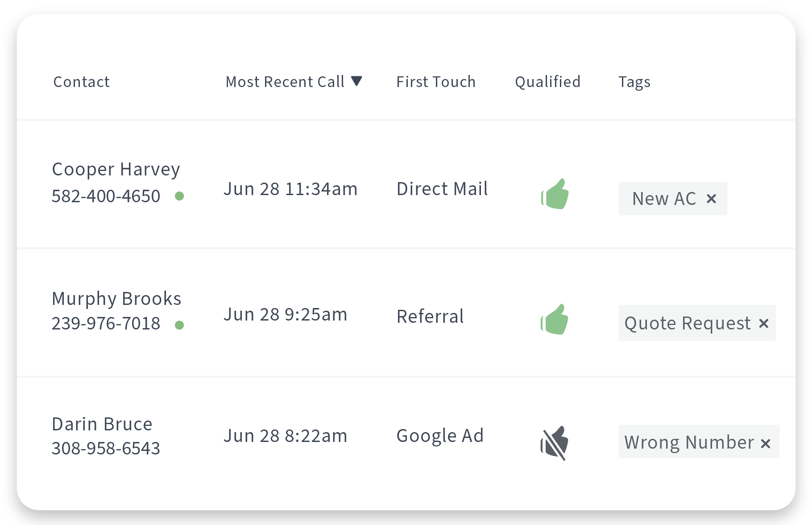The image size is (812, 525).
Task: Click the Direct Mail first touch cell
Action: click(442, 189)
